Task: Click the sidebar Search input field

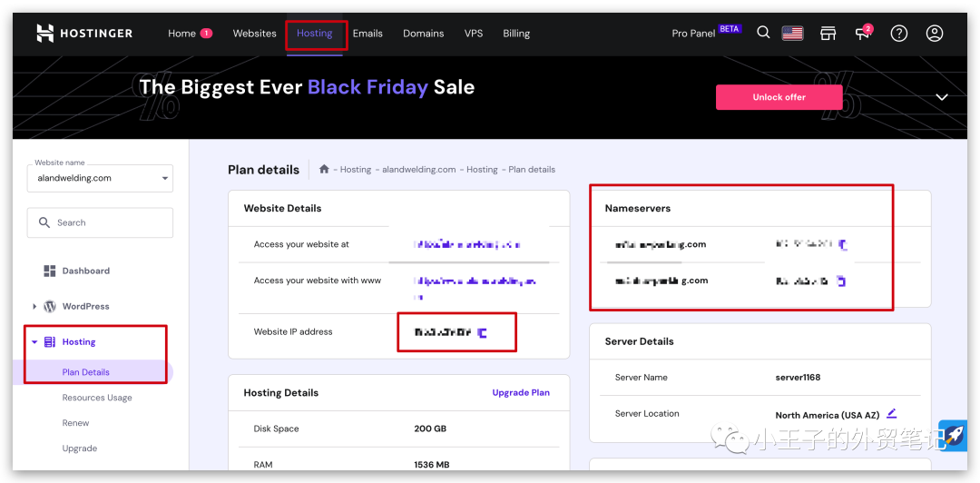Action: (x=100, y=222)
